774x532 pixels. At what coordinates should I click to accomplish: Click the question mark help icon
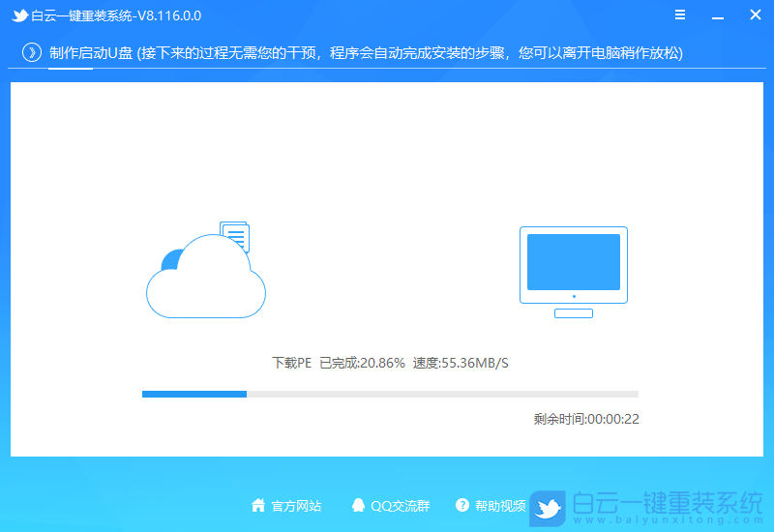(462, 505)
